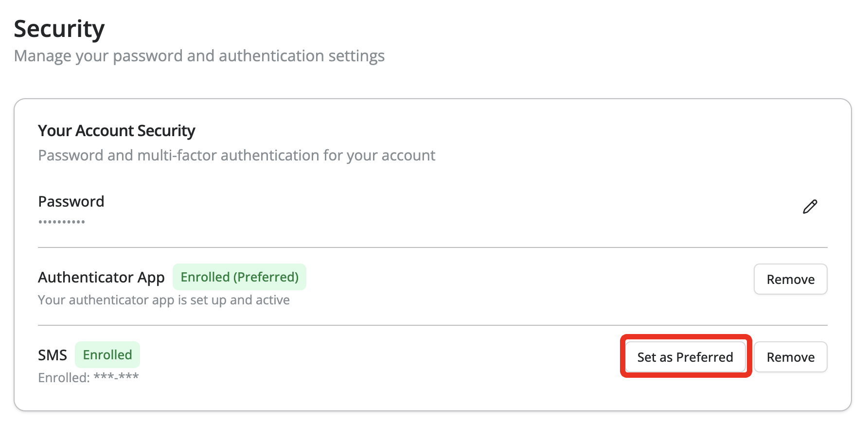Click the authenticator app active status message

point(163,300)
